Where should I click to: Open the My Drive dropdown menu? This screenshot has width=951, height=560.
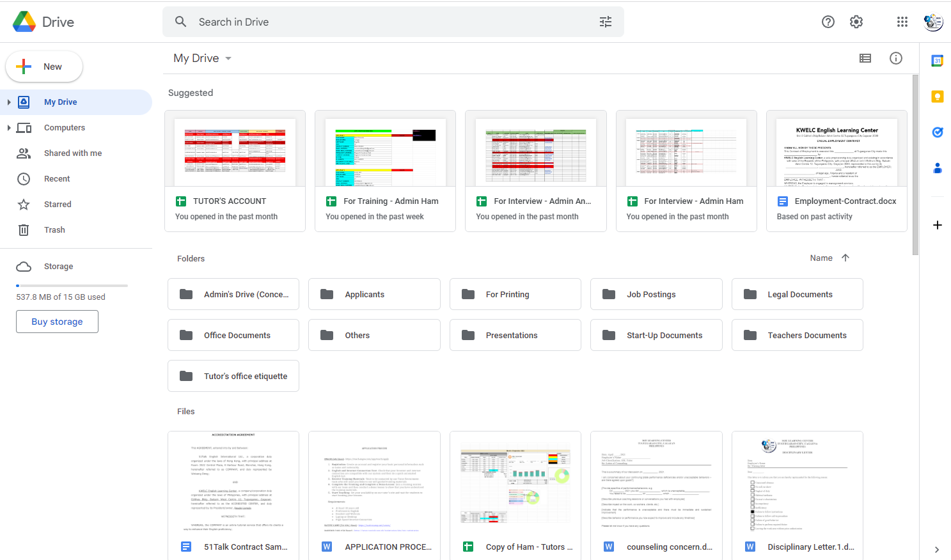click(x=203, y=58)
